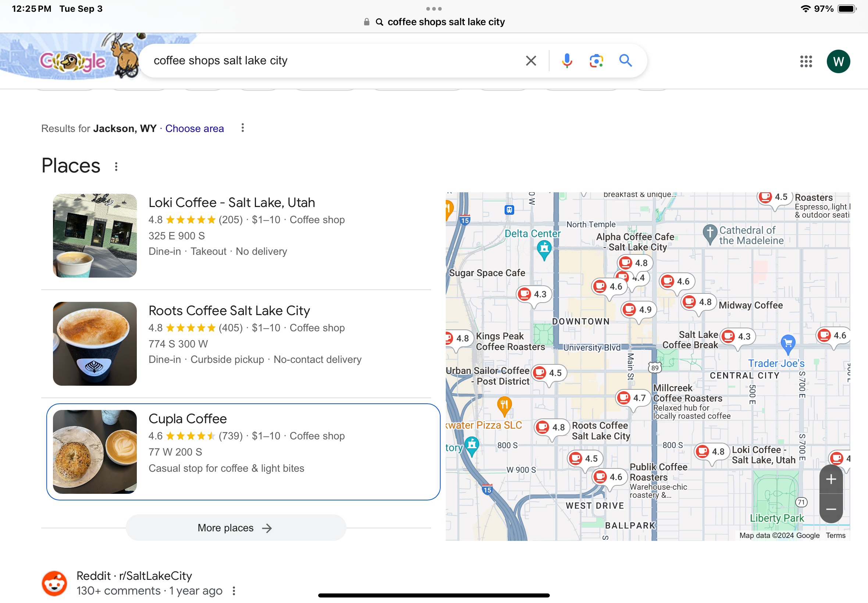Image resolution: width=868 pixels, height=603 pixels.
Task: View the Roots Coffee cup photo
Action: (95, 344)
